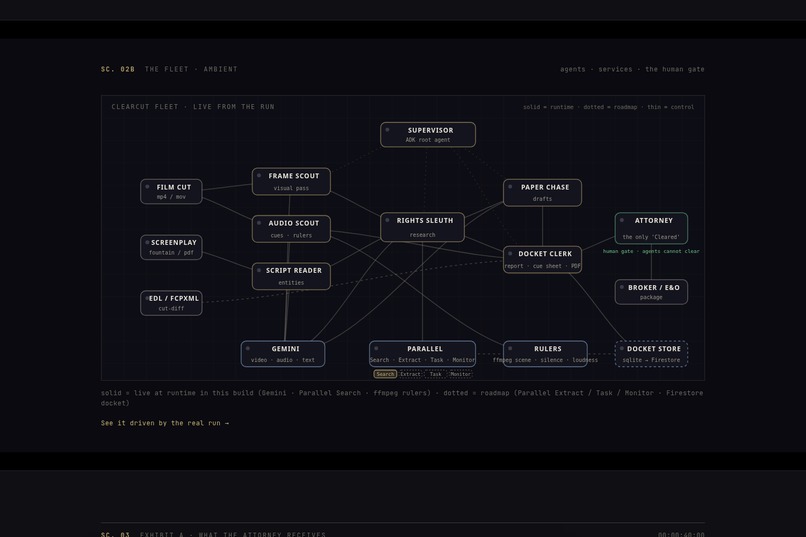Click 'human gate · agents cannot clear' caption
Viewport: 806px width, 537px height.
[651, 251]
